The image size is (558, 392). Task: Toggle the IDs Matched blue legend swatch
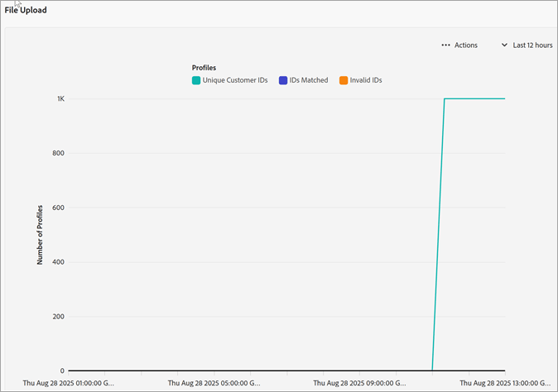pyautogui.click(x=283, y=80)
